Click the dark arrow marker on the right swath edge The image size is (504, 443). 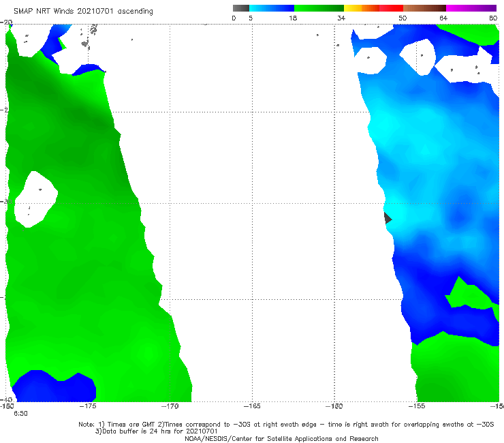pyautogui.click(x=388, y=218)
